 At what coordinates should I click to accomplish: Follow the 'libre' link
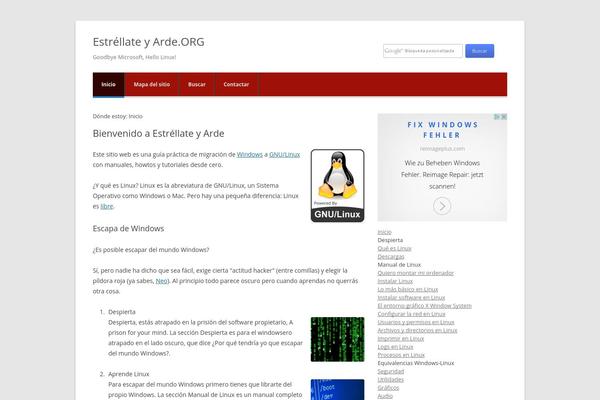coord(107,206)
